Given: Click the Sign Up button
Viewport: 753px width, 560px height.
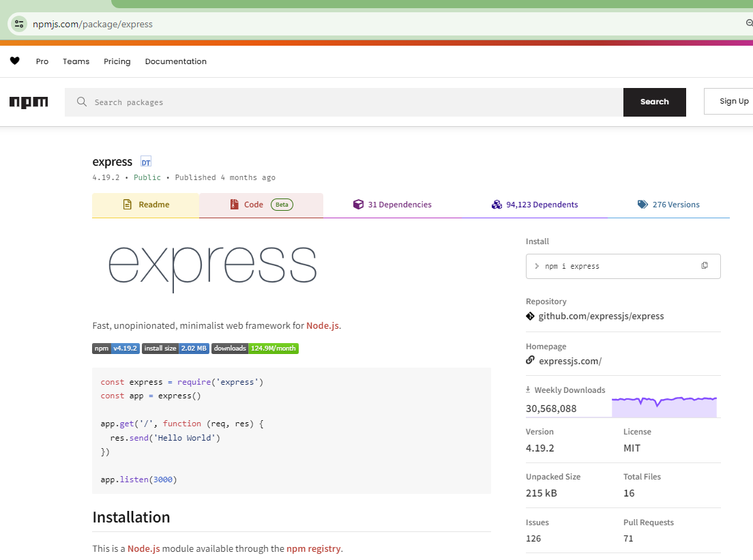Looking at the screenshot, I should 728,102.
